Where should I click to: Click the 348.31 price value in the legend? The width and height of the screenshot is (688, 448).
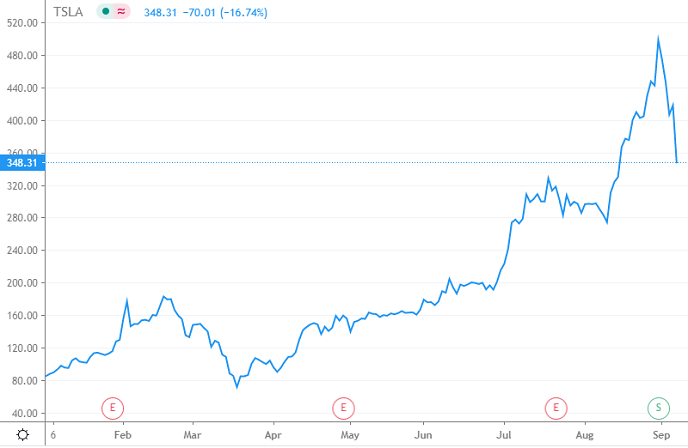point(160,12)
